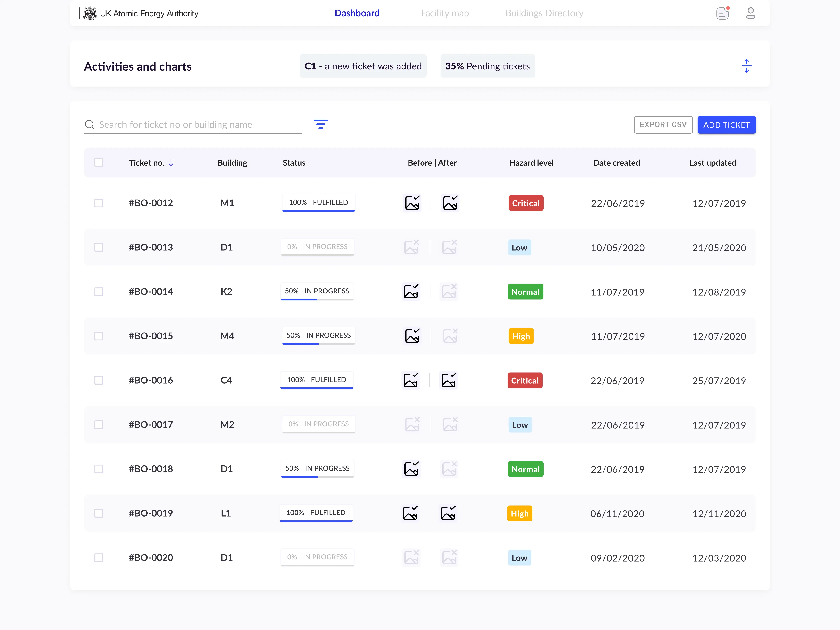Open the Buildings Directory tab
The image size is (840, 630).
click(545, 13)
